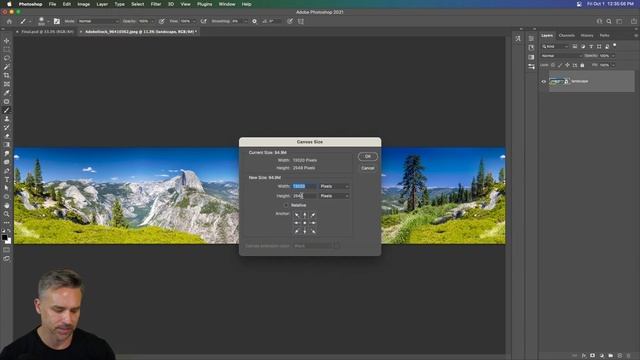The height and width of the screenshot is (360, 640).
Task: Open the Image menu
Action: tap(83, 4)
